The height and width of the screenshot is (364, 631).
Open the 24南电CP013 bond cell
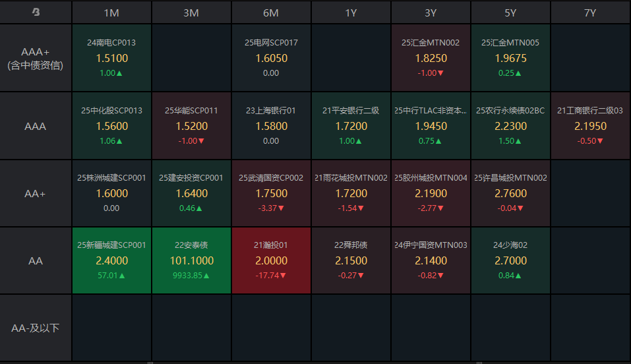point(111,58)
